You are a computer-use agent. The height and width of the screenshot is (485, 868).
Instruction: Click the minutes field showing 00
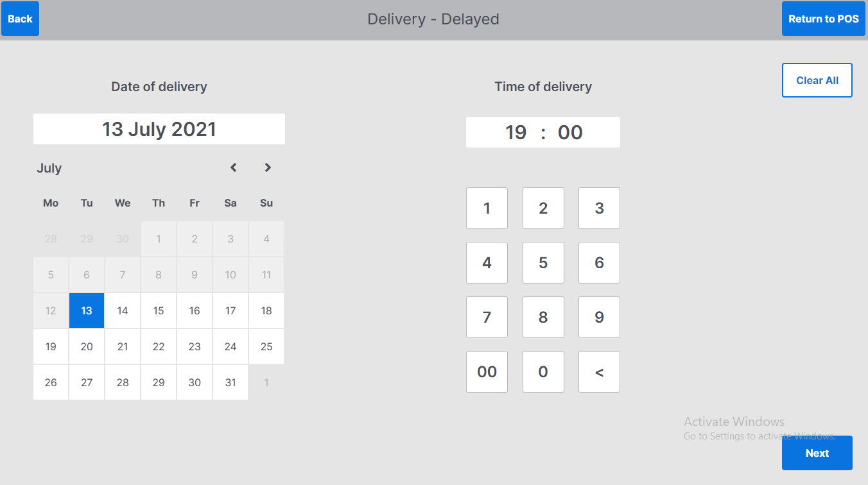point(570,132)
